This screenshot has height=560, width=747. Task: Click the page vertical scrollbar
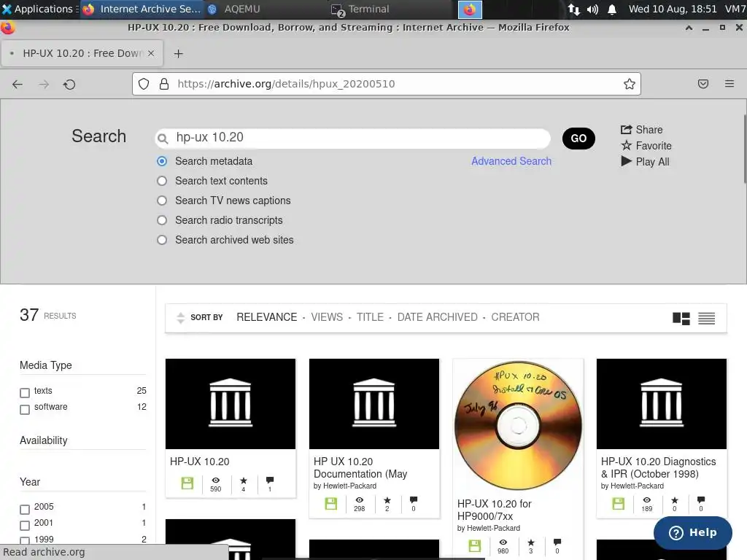pos(745,149)
